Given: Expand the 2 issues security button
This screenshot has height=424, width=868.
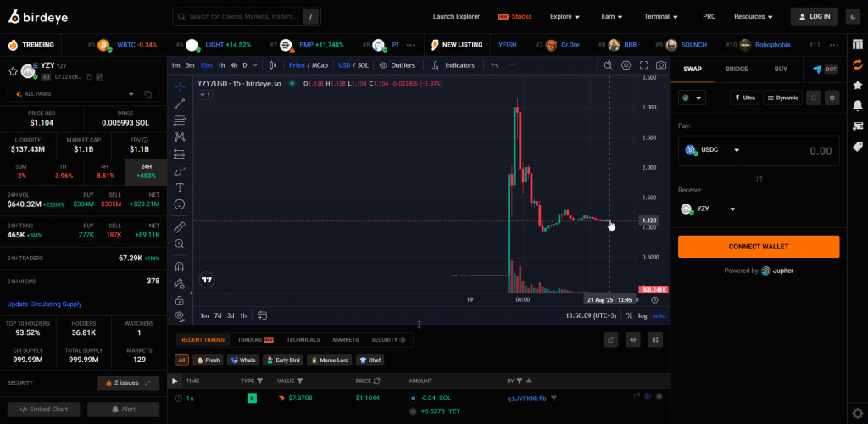Looking at the screenshot, I should [129, 383].
